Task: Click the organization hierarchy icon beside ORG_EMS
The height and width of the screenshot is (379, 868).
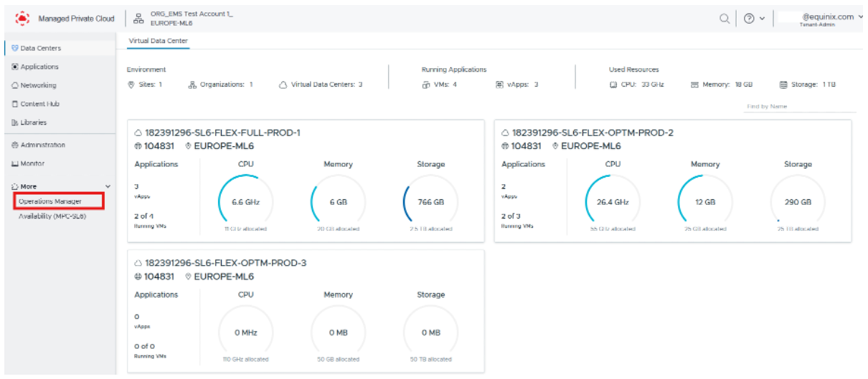Action: tap(138, 18)
